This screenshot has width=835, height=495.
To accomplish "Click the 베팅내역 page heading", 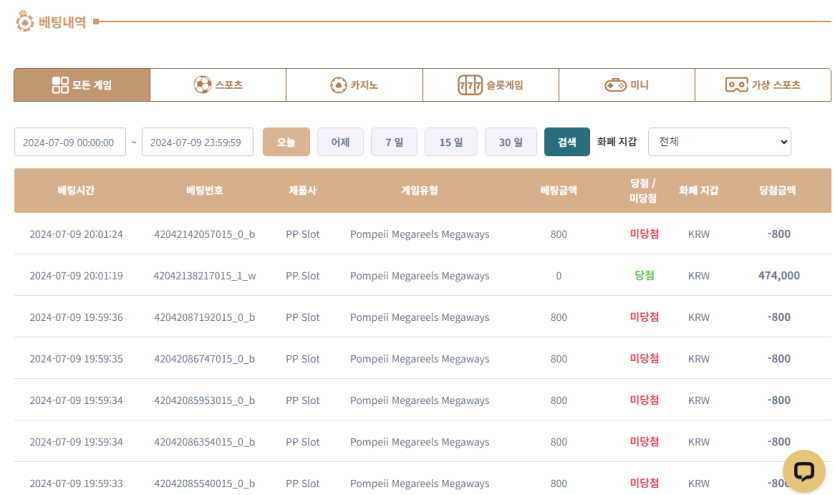I will (62, 22).
